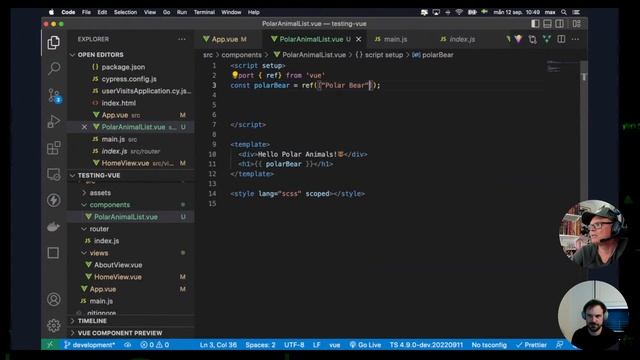Click the macOS Spotlight search icon
This screenshot has width=640, height=360.
564,12
